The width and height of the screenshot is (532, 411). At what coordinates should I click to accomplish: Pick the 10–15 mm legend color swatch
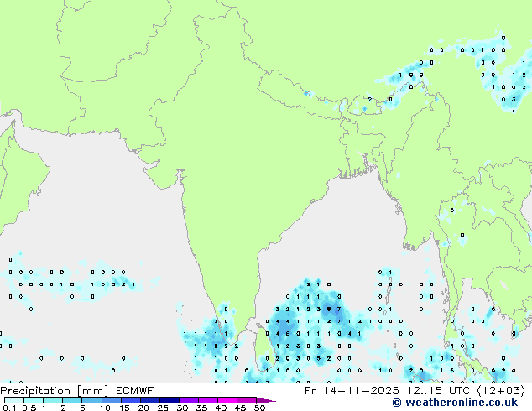click(112, 400)
